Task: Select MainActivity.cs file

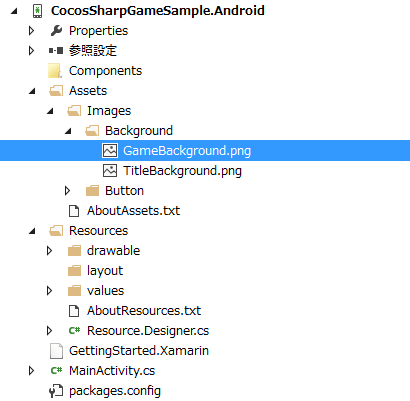Action: tap(112, 371)
